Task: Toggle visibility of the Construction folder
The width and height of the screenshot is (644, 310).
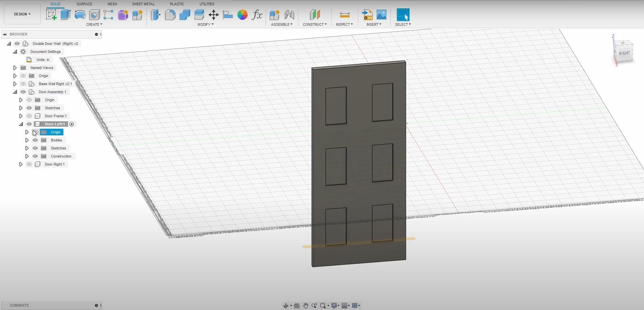Action: tap(35, 156)
